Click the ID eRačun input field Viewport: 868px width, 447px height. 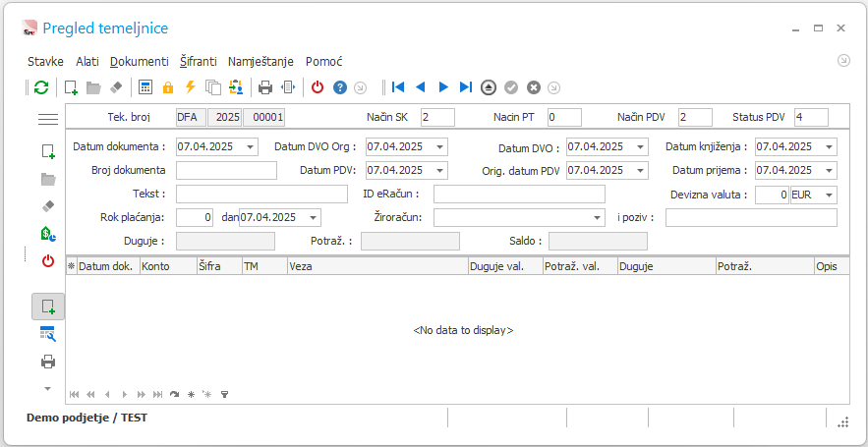tap(519, 195)
